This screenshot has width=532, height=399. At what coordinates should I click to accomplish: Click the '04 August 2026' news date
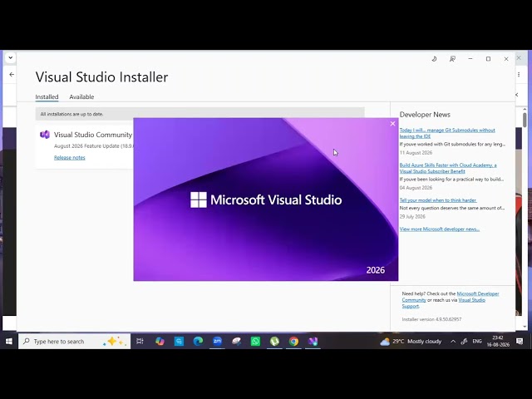416,188
